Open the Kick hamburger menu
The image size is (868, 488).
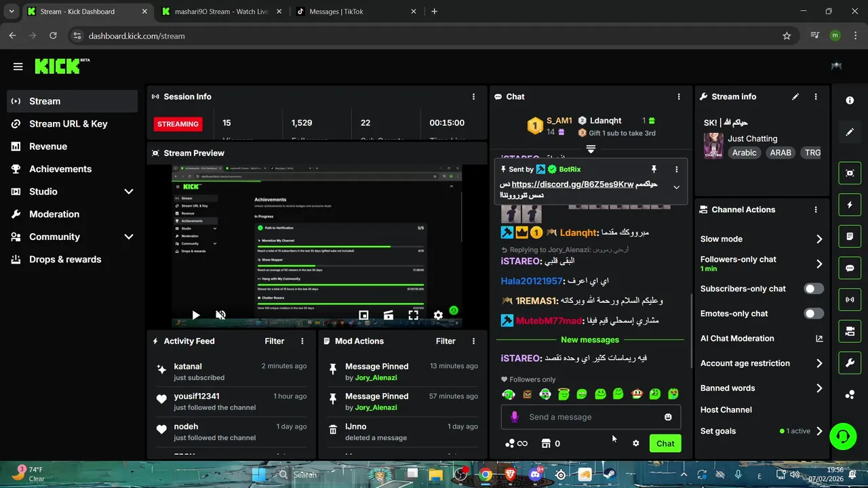[x=18, y=66]
